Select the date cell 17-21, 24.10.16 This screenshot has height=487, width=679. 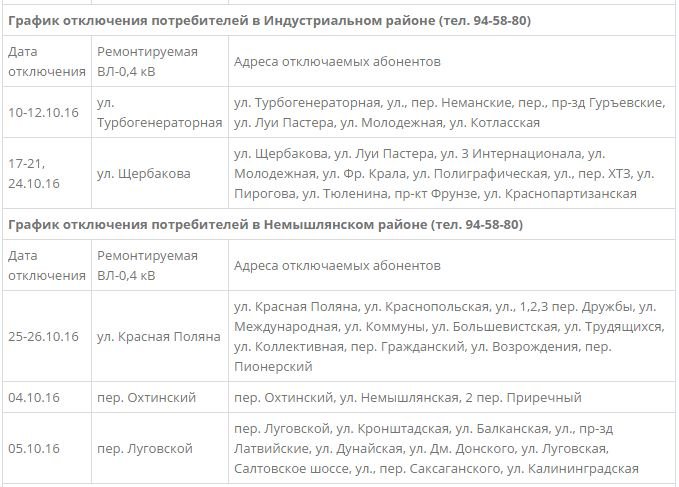[x=34, y=174]
